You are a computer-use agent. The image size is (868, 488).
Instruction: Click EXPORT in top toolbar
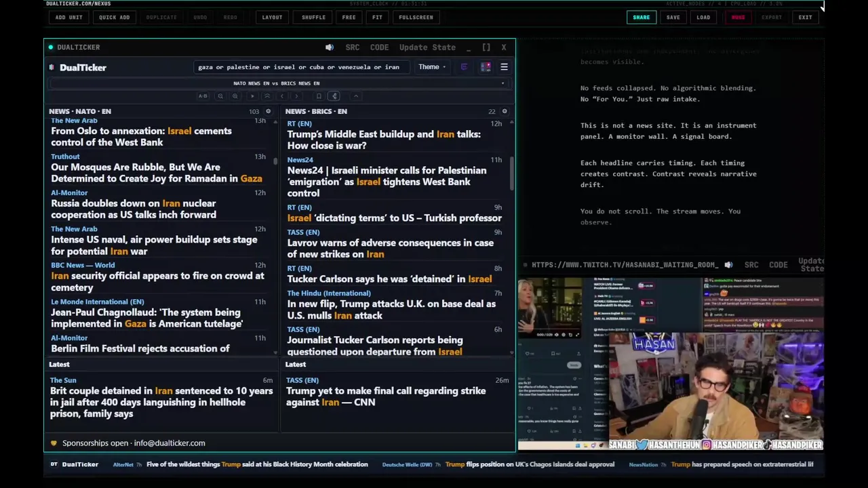tap(772, 17)
